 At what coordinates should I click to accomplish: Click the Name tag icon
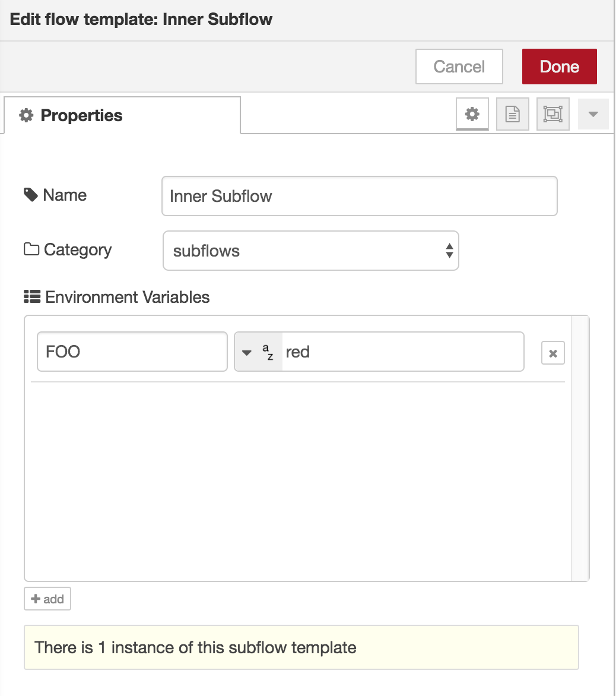point(31,194)
